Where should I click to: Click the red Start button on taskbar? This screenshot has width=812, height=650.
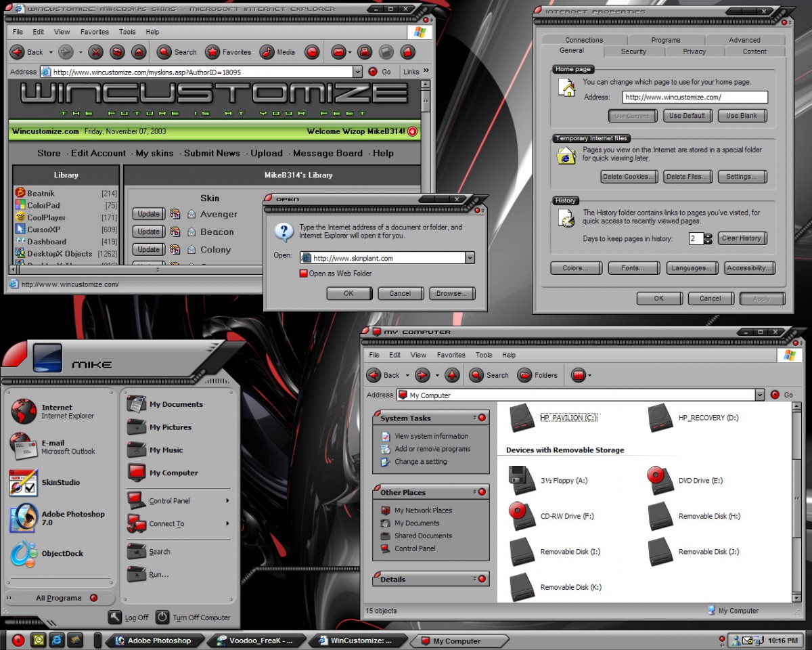[x=18, y=640]
